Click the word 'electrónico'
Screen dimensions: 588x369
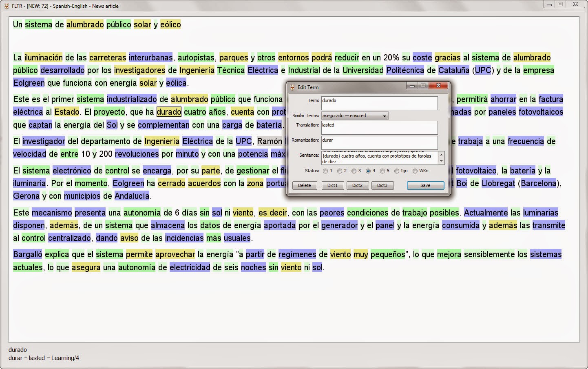click(72, 171)
